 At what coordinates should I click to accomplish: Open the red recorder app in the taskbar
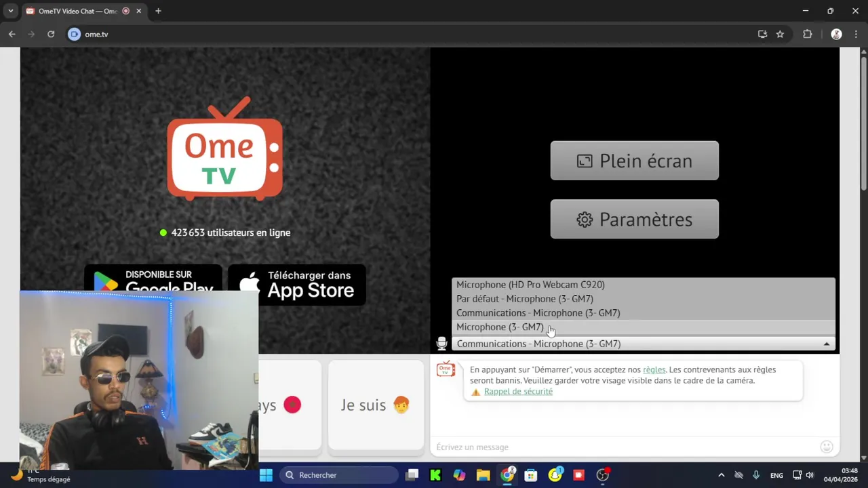click(578, 475)
